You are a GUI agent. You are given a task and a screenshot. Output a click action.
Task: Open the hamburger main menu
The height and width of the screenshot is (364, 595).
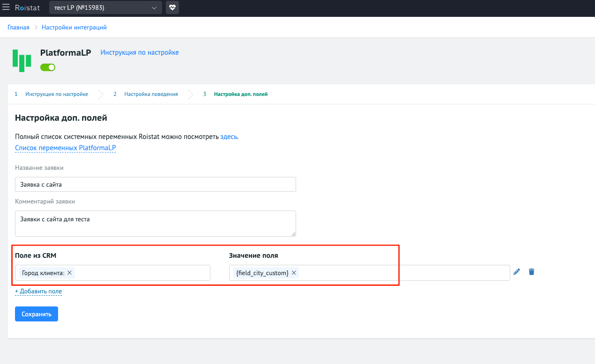(6, 7)
